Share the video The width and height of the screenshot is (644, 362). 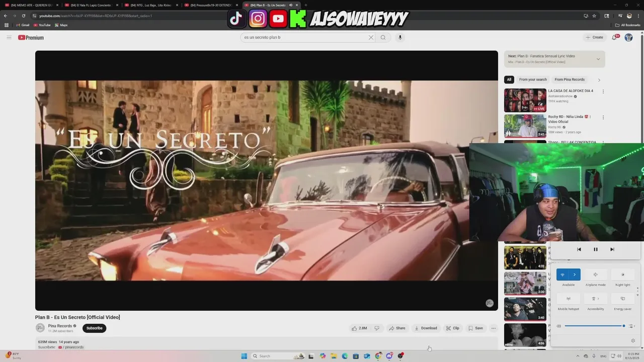coord(397,328)
